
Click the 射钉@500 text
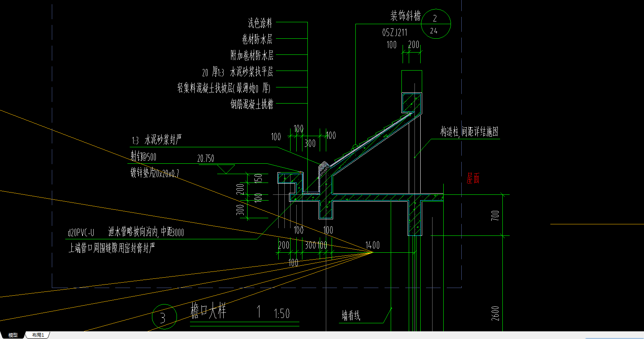144,156
